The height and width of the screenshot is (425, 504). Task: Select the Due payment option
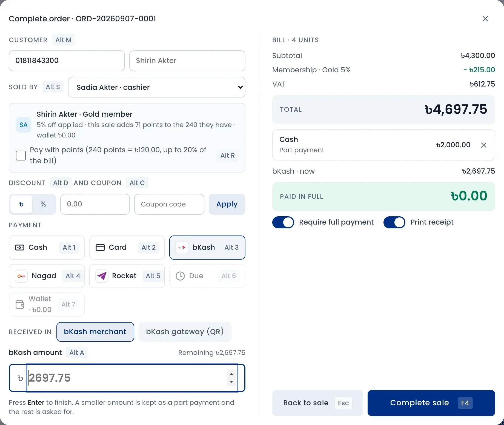207,276
